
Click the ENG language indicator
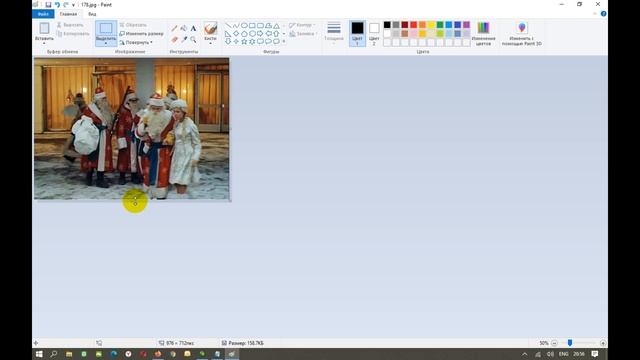[x=563, y=354]
